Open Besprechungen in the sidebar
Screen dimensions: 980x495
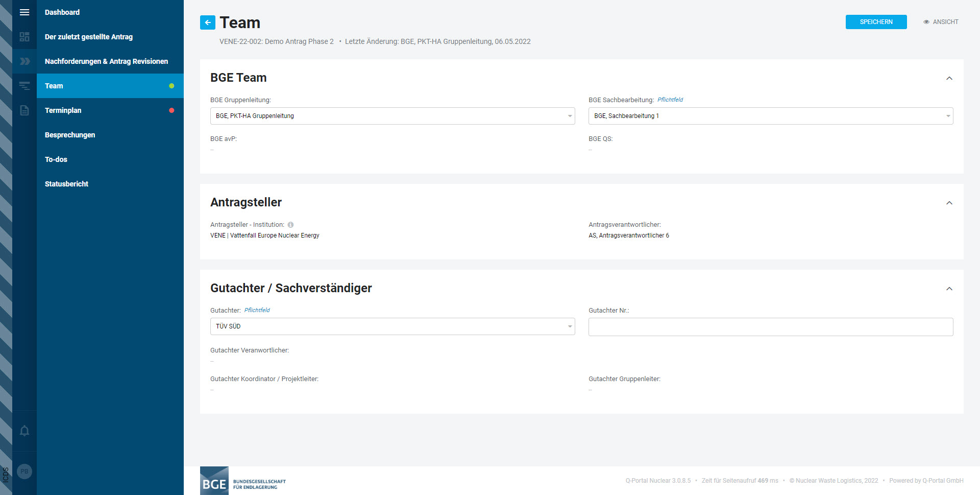[x=70, y=135]
